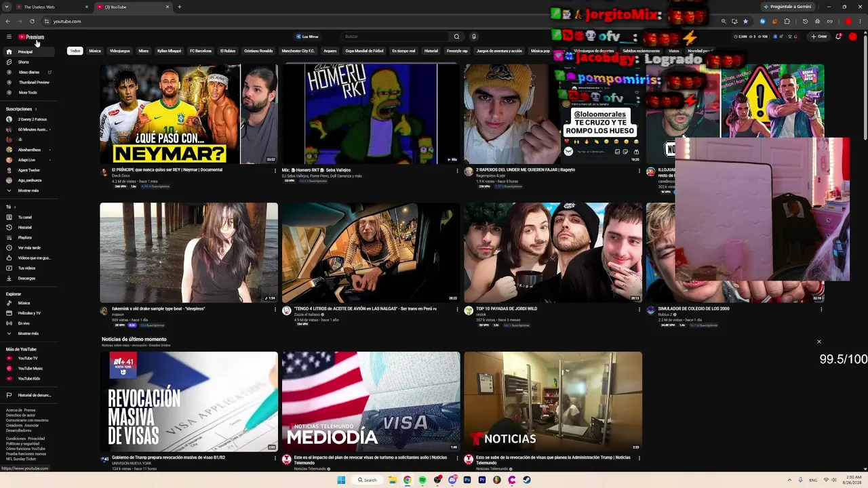868x488 pixels.
Task: Click the search magnifier button
Action: (456, 37)
